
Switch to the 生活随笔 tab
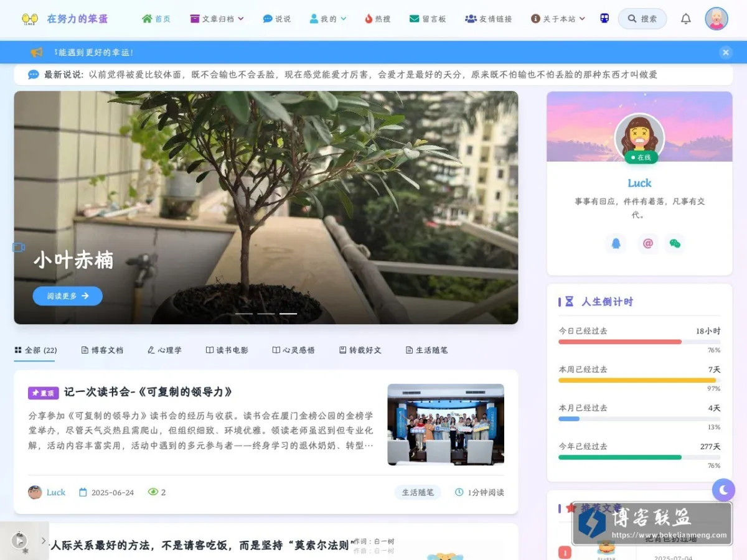pos(426,350)
